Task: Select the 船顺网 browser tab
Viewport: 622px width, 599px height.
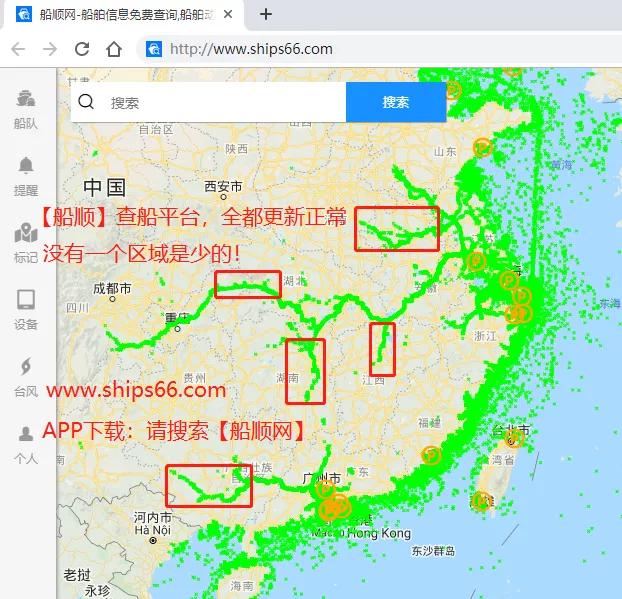Action: pos(123,15)
